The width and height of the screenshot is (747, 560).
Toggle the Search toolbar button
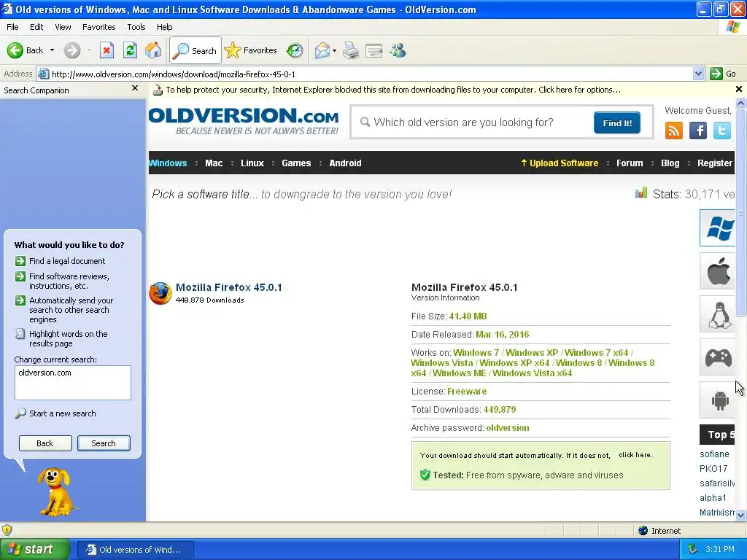tap(196, 50)
